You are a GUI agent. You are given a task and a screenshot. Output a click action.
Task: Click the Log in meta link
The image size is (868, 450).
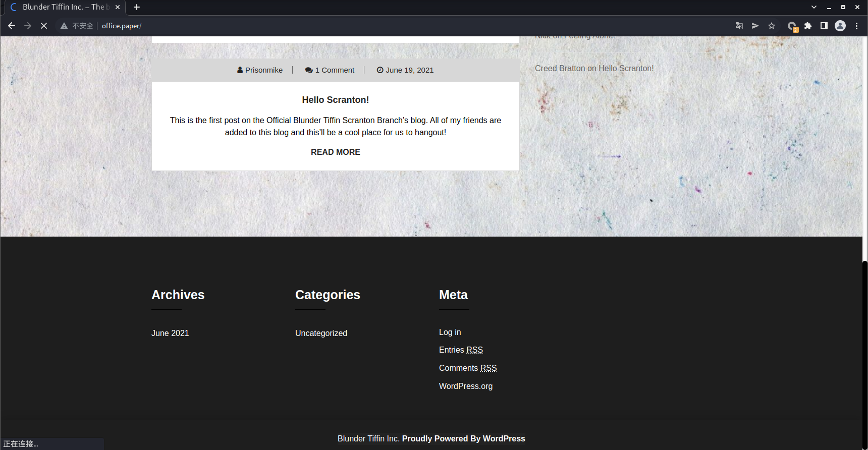point(450,332)
